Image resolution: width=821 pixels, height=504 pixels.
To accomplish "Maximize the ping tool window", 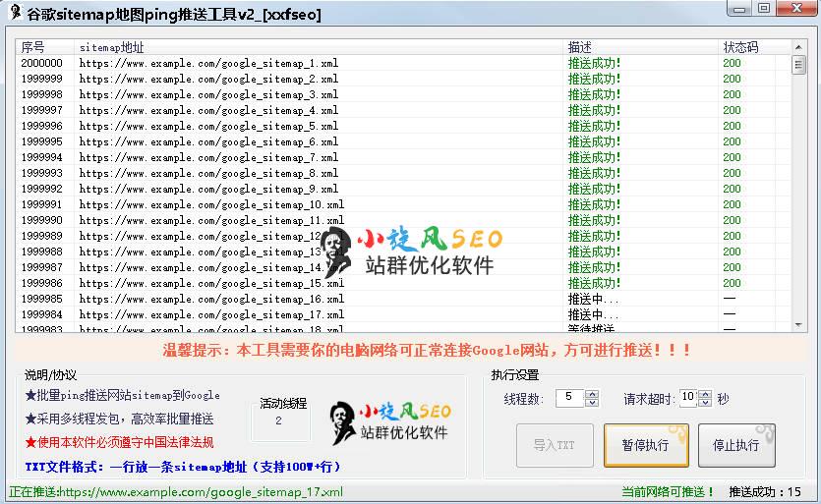I will coord(764,8).
